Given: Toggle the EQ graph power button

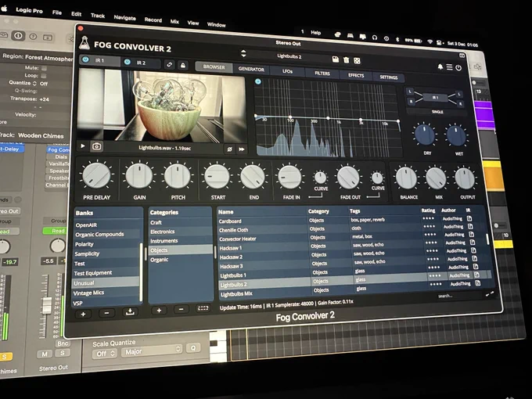Looking at the screenshot, I should [x=258, y=81].
